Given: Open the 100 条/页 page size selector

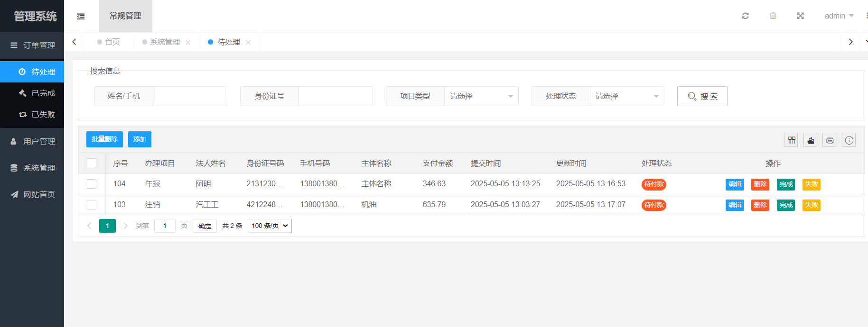Looking at the screenshot, I should (269, 226).
